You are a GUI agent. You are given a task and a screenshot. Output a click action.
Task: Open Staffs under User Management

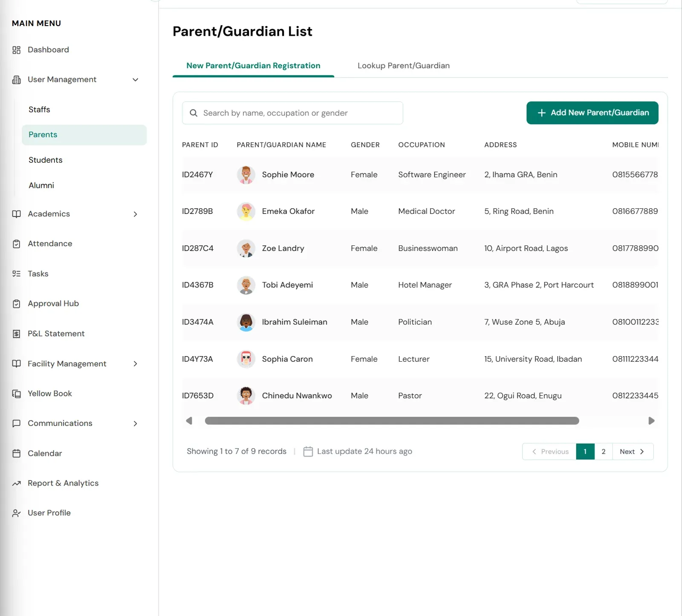(39, 109)
